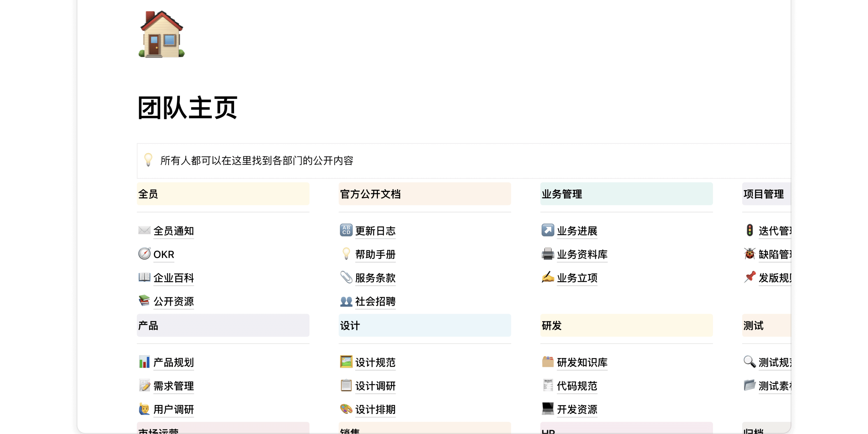Click the books icon for 公开资源
This screenshot has width=868, height=434.
144,301
